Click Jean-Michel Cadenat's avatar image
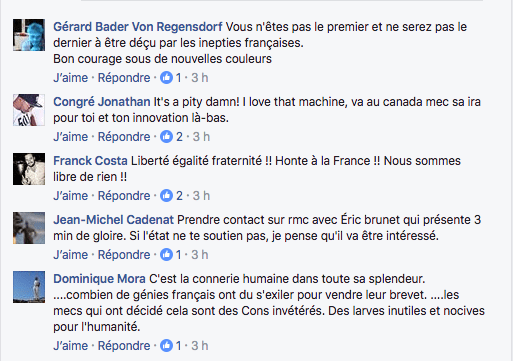This screenshot has width=513, height=361. [x=29, y=228]
